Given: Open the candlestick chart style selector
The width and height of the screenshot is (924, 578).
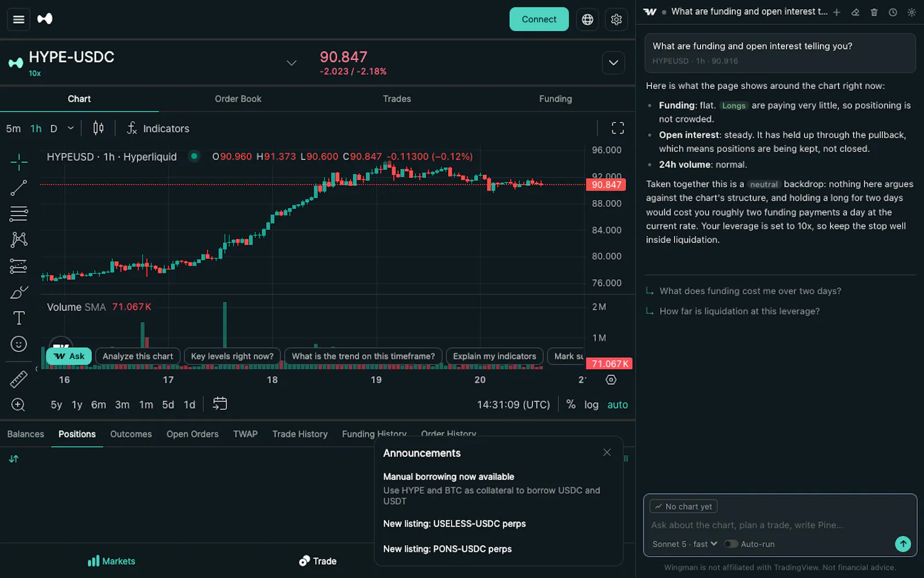Looking at the screenshot, I should (x=99, y=128).
